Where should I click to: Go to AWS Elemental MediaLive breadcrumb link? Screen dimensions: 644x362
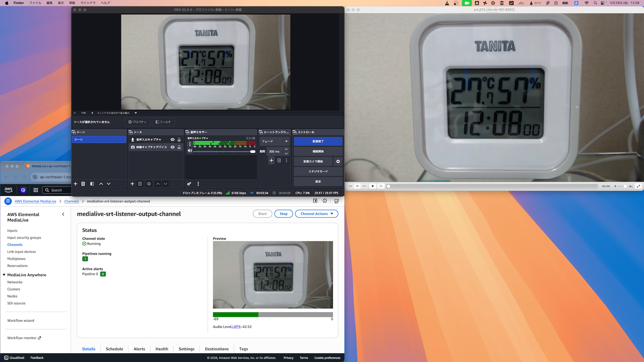(36, 201)
